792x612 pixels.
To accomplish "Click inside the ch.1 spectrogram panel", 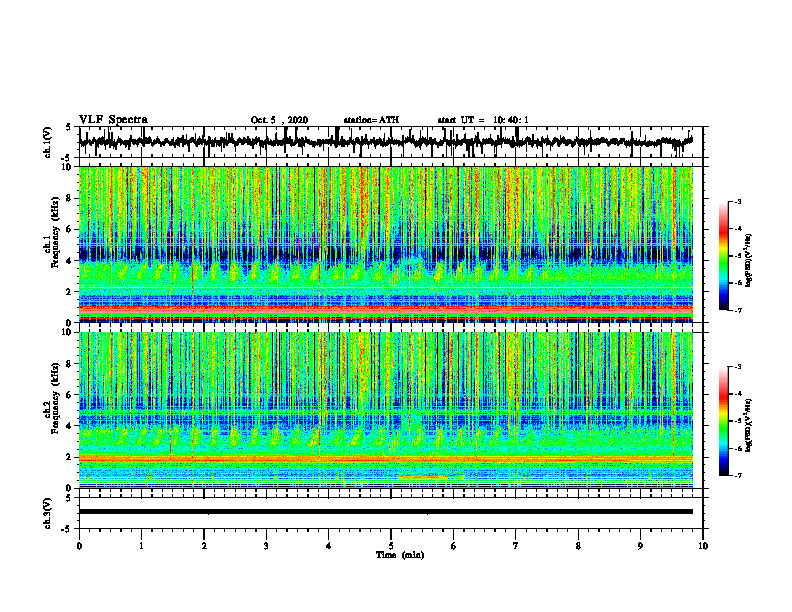I will tap(386, 244).
